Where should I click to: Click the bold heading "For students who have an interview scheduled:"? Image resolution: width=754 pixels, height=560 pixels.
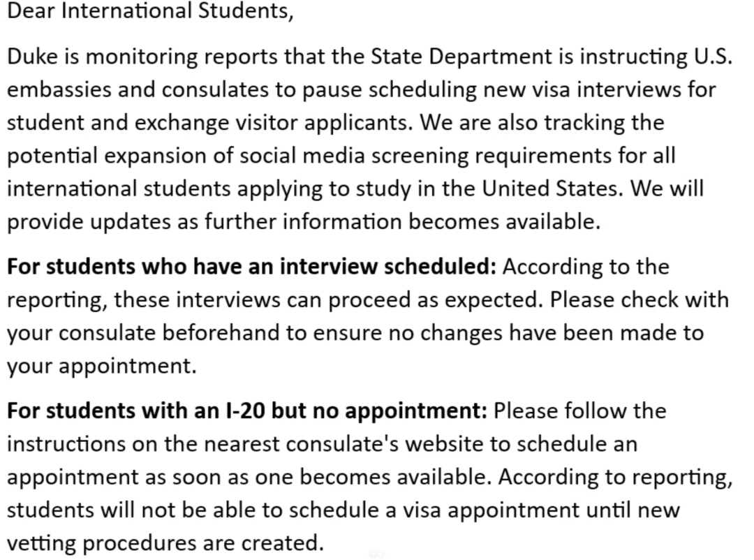(x=251, y=267)
